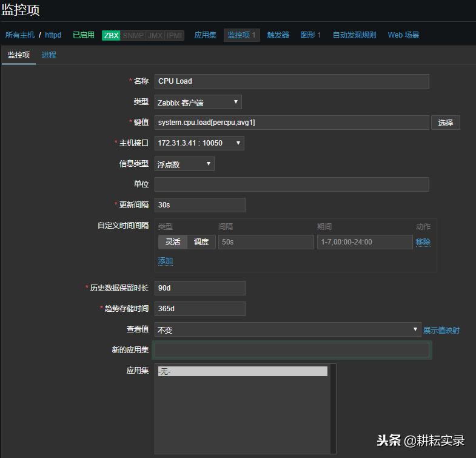The height and width of the screenshot is (458, 476).
Task: Click the 趋势存储时间 field showing 365d
Action: click(199, 309)
